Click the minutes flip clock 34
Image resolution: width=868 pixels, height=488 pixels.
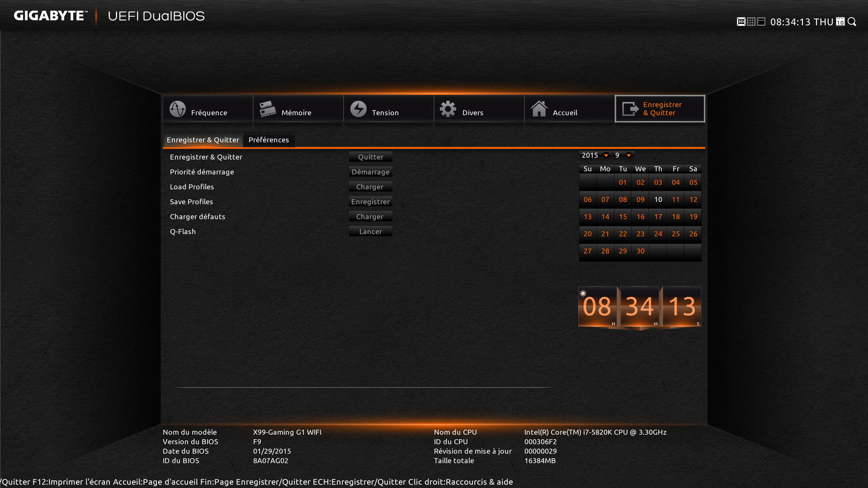coord(640,306)
